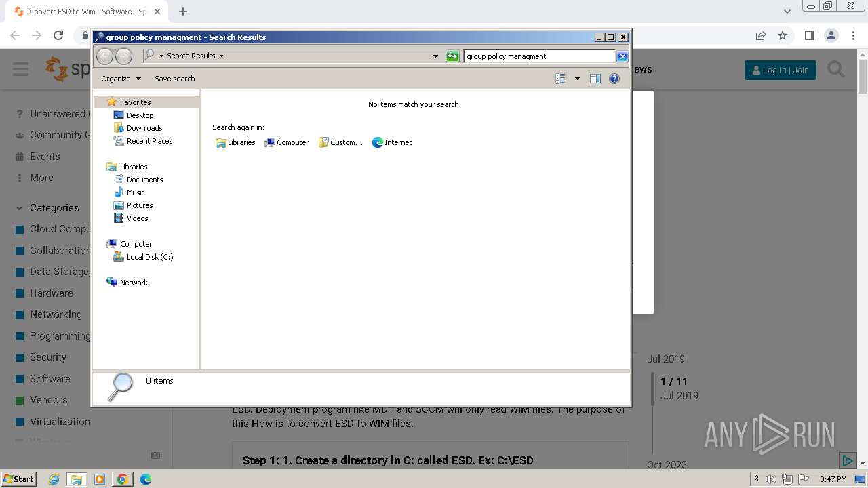Click topic timeline slider 1 / 11
868x488 pixels.
(652, 388)
